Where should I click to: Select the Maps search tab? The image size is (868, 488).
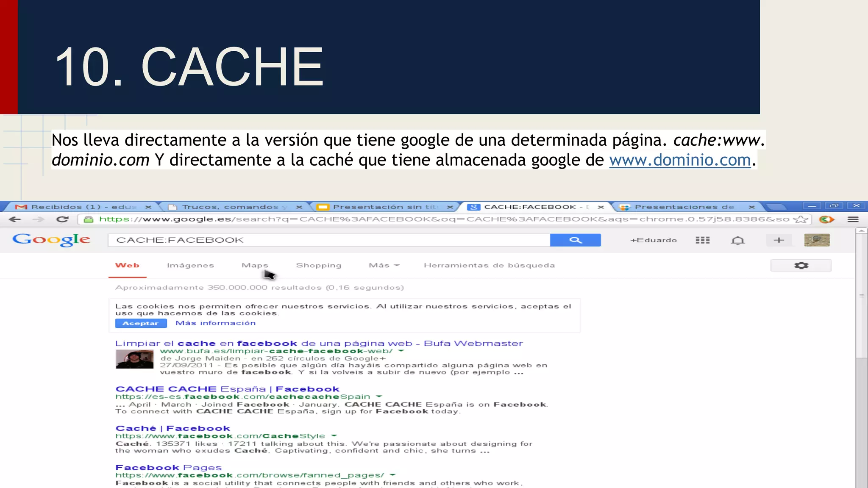point(255,266)
